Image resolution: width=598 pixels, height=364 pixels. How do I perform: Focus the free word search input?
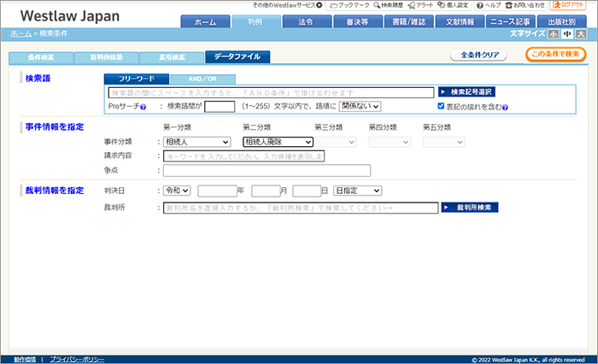[x=271, y=93]
